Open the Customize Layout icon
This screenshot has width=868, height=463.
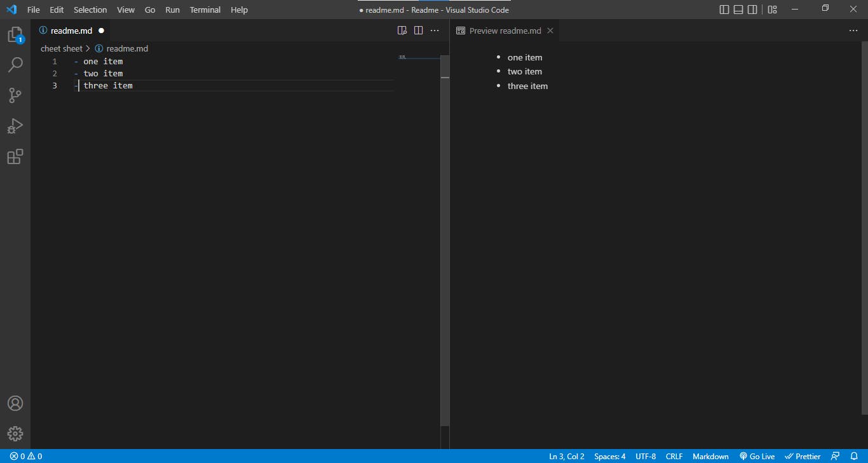pos(772,10)
